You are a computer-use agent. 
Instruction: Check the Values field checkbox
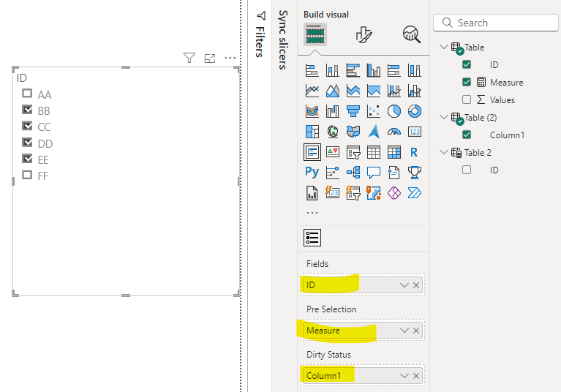467,99
